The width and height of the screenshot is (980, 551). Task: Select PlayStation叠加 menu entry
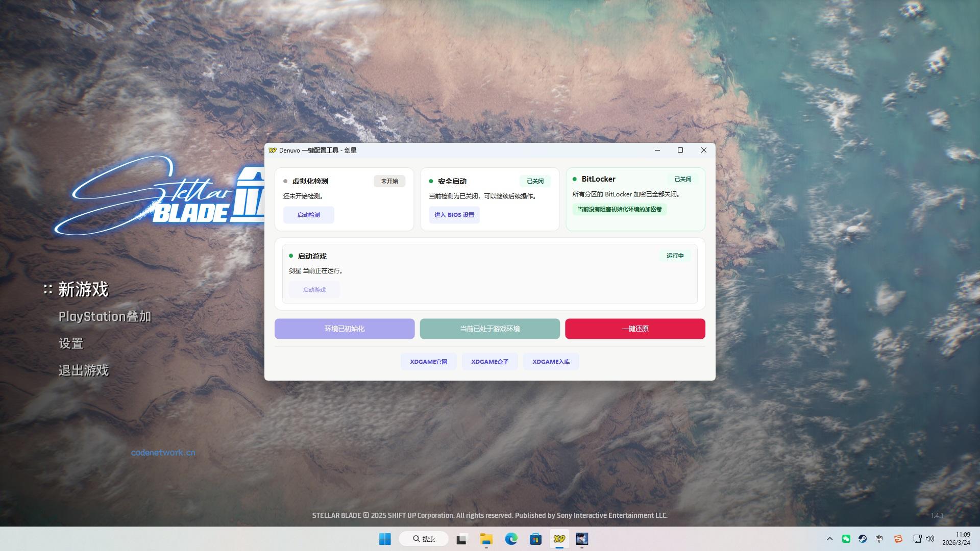click(x=105, y=316)
